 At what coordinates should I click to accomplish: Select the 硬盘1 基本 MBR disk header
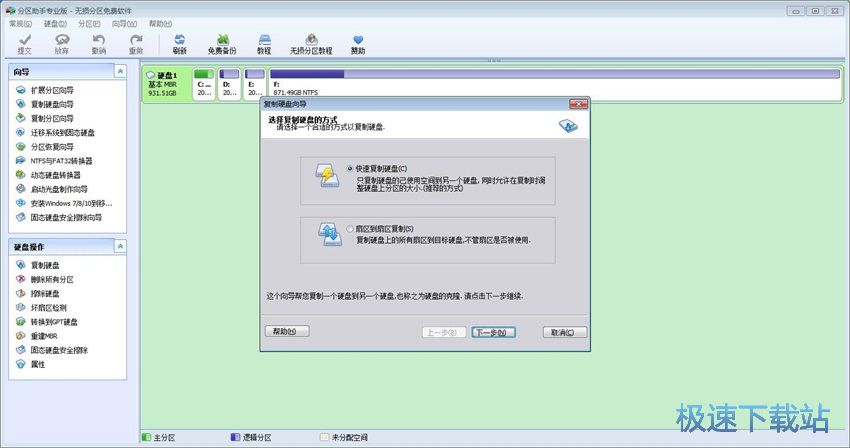click(x=167, y=84)
